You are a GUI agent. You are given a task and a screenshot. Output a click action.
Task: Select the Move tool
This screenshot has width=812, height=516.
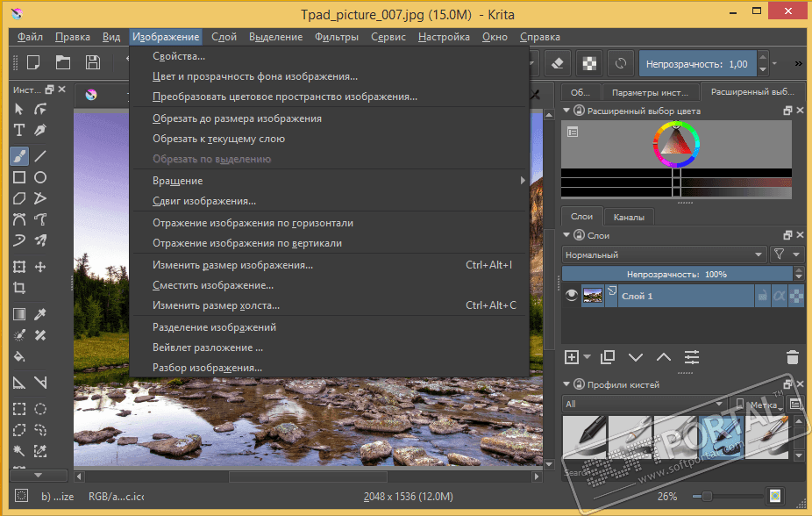click(x=40, y=267)
